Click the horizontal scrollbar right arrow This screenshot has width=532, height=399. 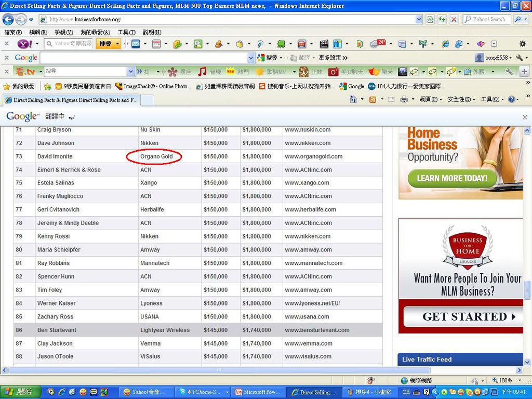[x=519, y=370]
